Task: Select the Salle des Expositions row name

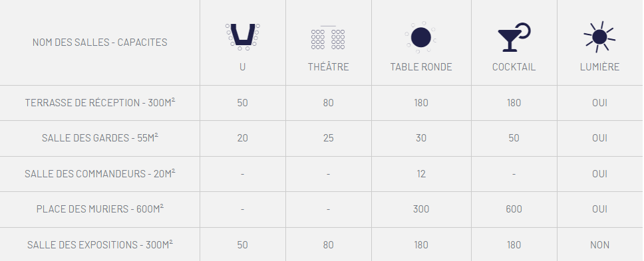Action: 100,244
